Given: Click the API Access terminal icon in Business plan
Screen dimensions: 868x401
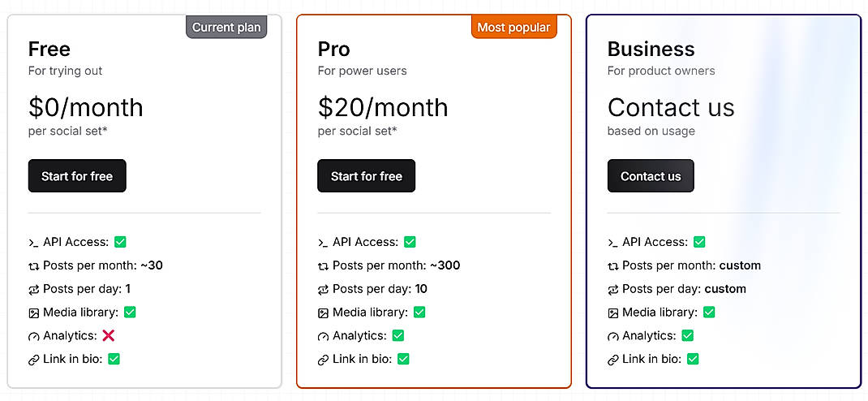Looking at the screenshot, I should coord(612,243).
